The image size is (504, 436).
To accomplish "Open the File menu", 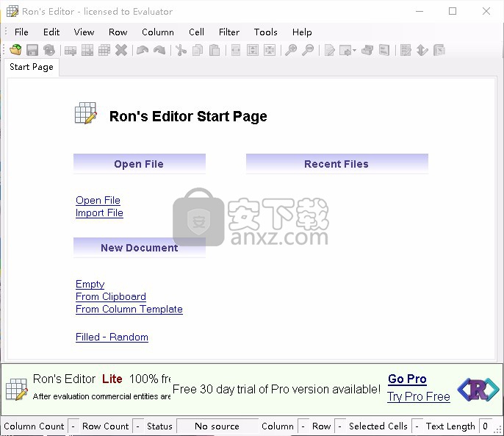I will [x=21, y=32].
